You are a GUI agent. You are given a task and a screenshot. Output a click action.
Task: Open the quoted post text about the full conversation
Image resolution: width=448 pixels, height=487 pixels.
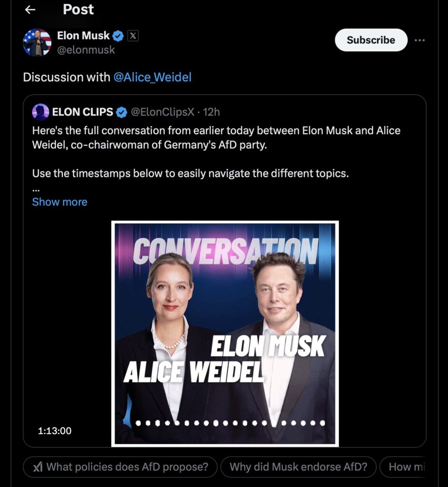coord(216,138)
